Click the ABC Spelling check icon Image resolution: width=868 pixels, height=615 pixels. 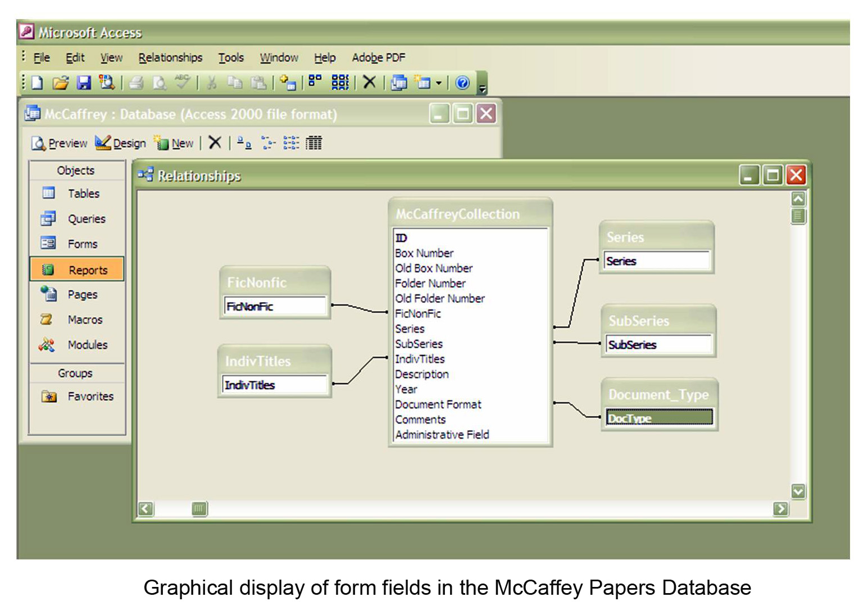[x=183, y=82]
